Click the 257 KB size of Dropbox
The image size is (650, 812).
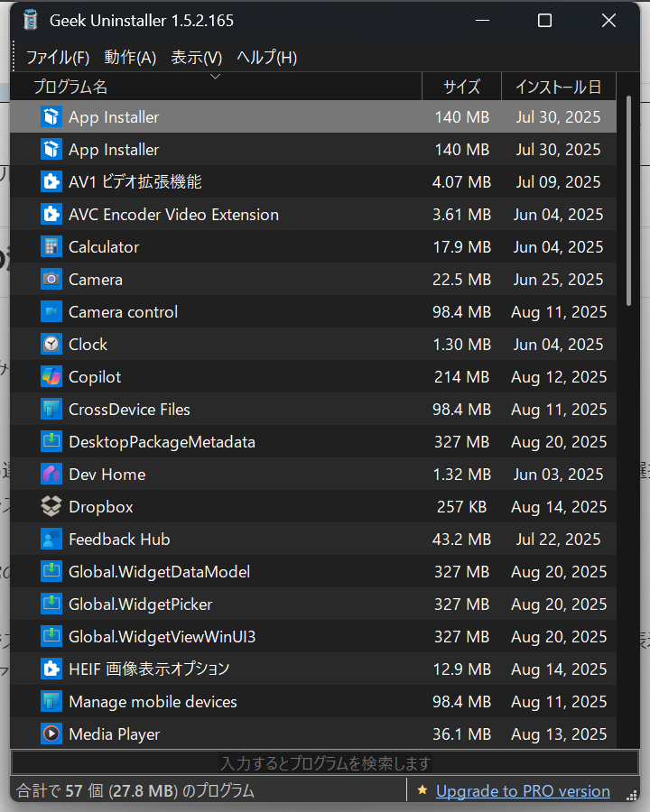coord(462,507)
